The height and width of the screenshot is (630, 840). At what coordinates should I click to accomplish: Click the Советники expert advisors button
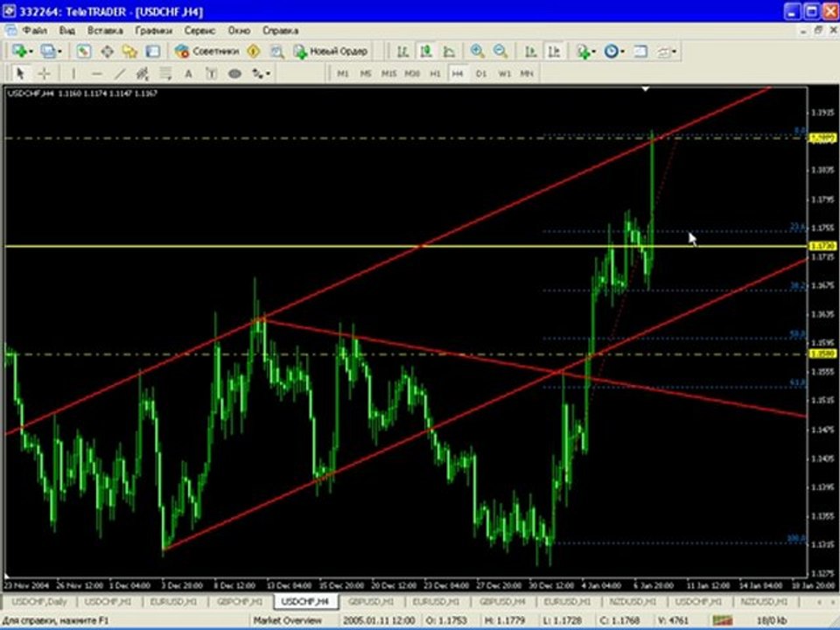(207, 52)
